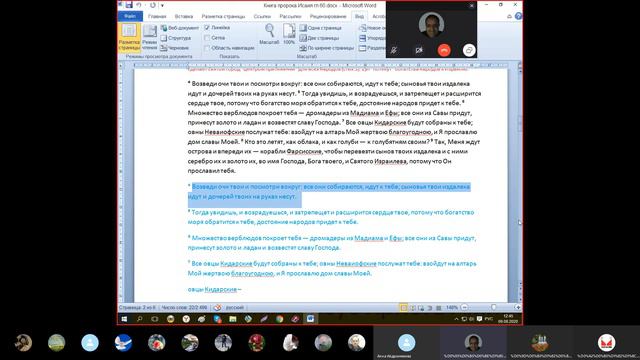This screenshot has height=360, width=640.
Task: Open the Chrome icon on the taskbar
Action: pos(280,319)
